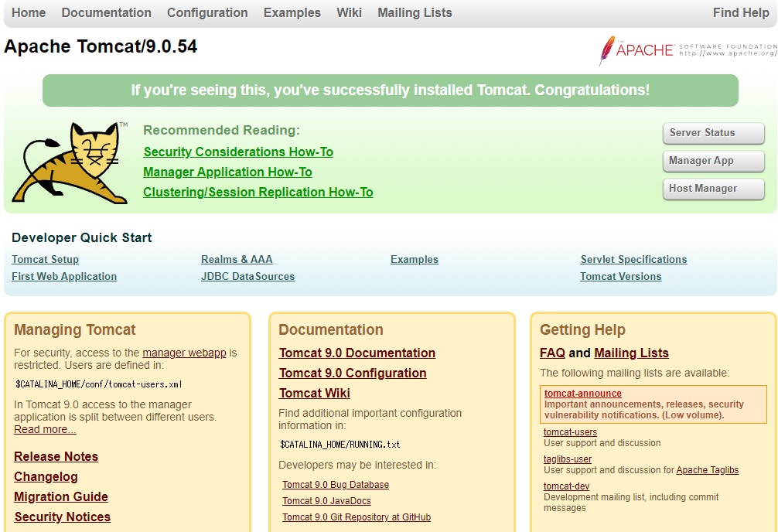
Task: Open Clustering/Session Replication How-To link
Action: [258, 192]
